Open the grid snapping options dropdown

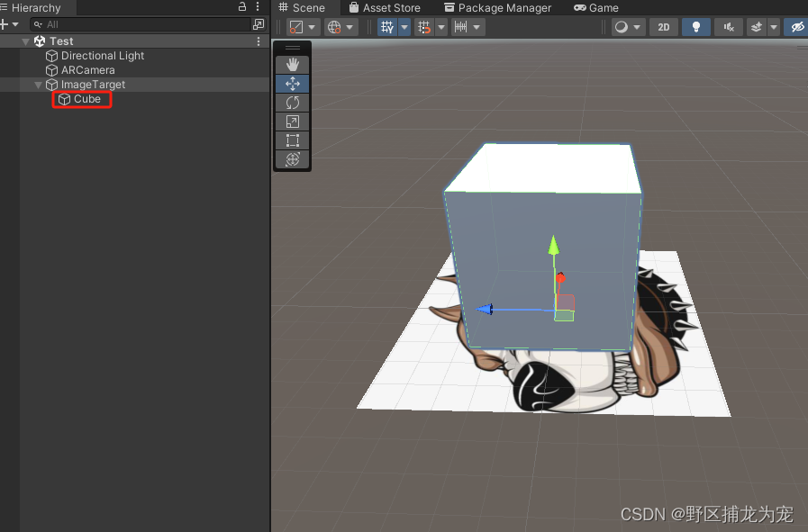click(441, 27)
